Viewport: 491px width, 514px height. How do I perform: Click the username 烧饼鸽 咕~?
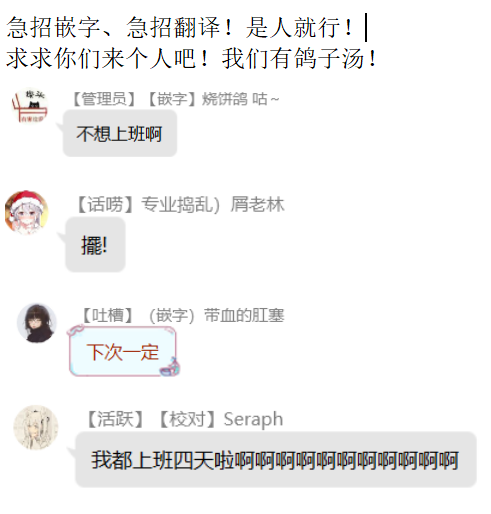[x=240, y=99]
